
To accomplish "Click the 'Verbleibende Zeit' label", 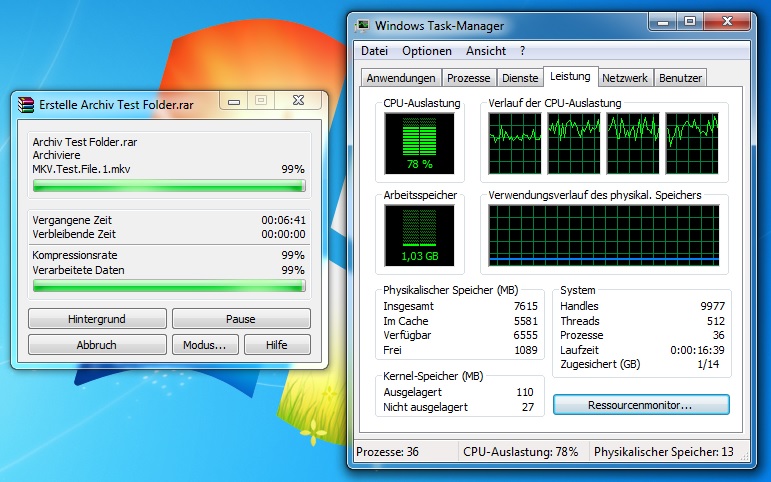I will tap(74, 234).
